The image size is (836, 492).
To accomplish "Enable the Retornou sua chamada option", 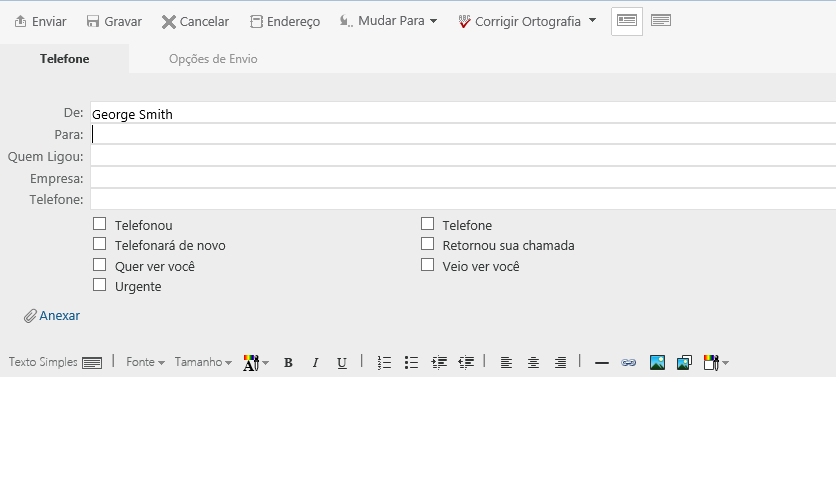I will (428, 244).
